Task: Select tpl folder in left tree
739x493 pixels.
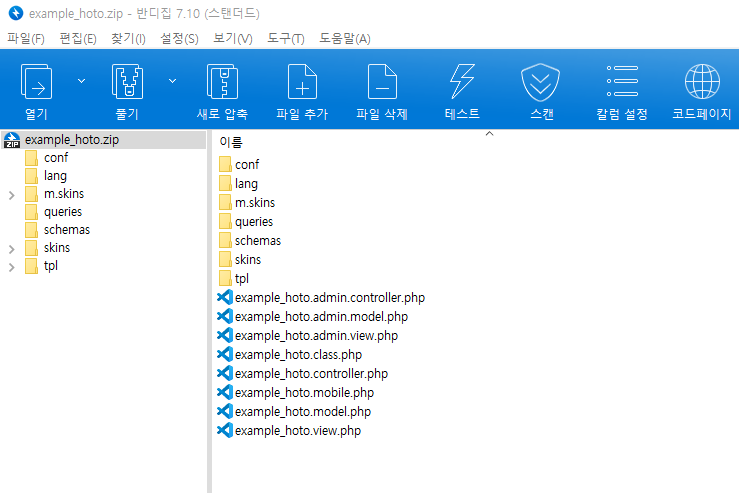Action: [41, 265]
